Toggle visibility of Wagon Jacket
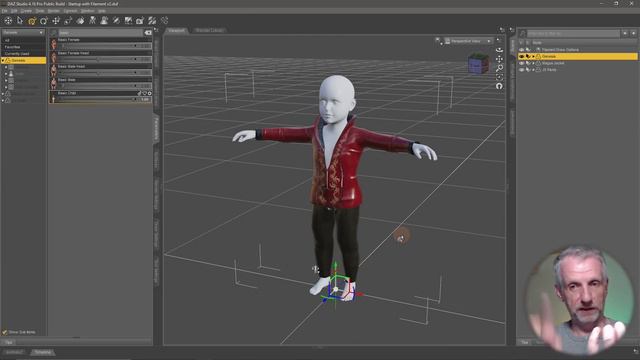The height and width of the screenshot is (360, 640). click(522, 63)
